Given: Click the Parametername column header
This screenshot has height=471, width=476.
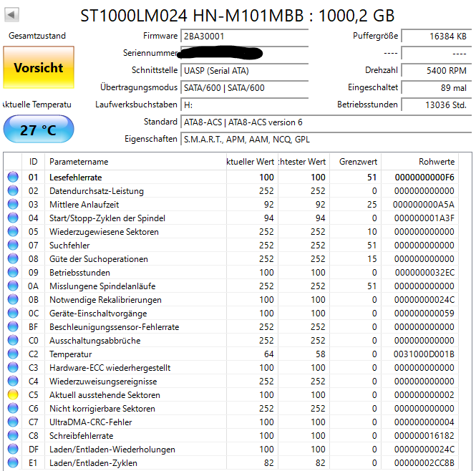Looking at the screenshot, I should 135,162.
